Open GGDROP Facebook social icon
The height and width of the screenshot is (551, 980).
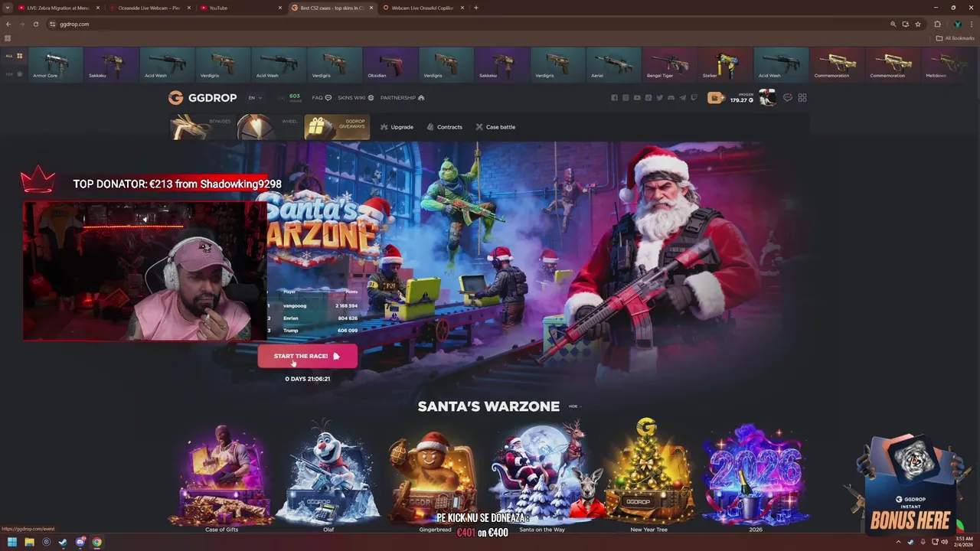coord(614,98)
